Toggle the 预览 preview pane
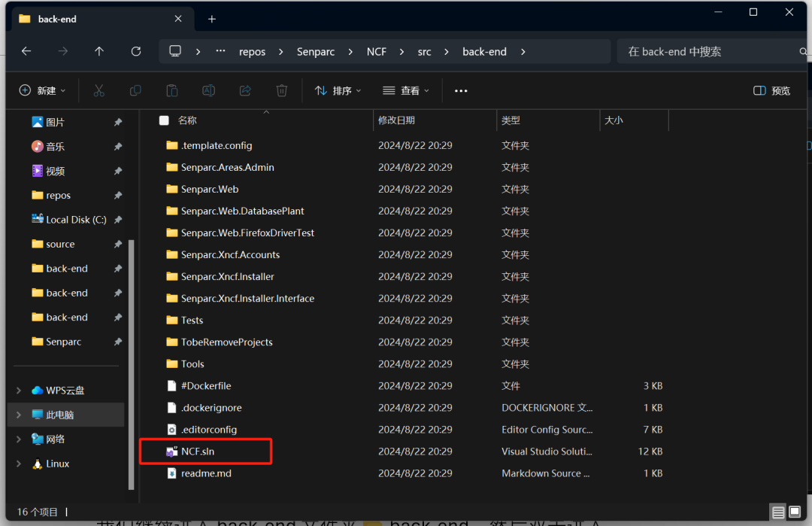 (771, 91)
